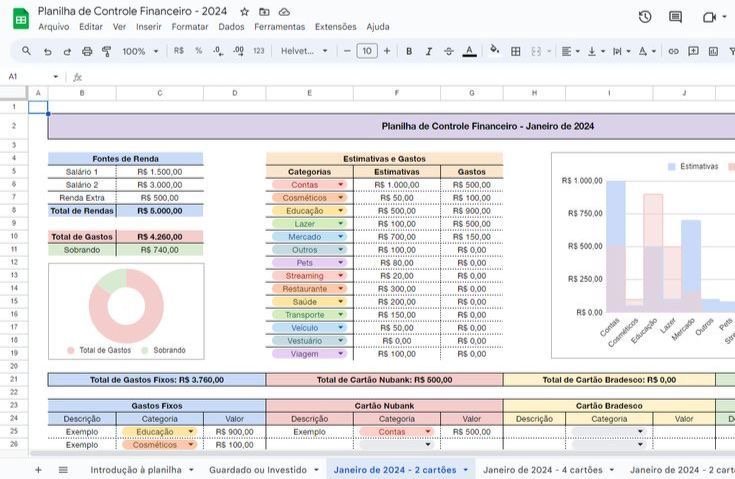Select the Sobrando R$ 740,00 cell
The width and height of the screenshot is (735, 479).
pos(160,250)
